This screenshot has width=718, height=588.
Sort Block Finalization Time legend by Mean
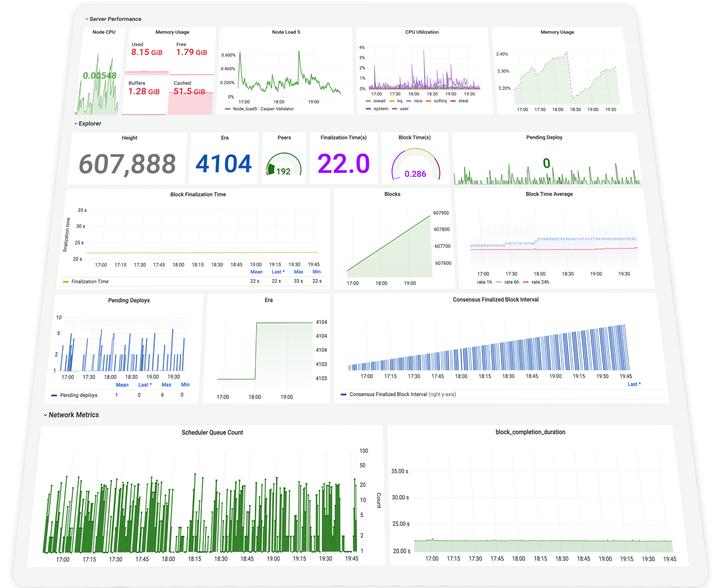256,272
